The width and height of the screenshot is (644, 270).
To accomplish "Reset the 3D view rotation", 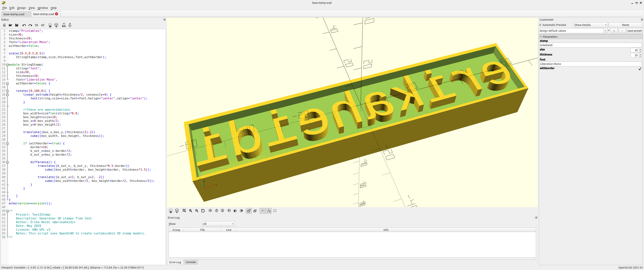I will click(x=203, y=211).
